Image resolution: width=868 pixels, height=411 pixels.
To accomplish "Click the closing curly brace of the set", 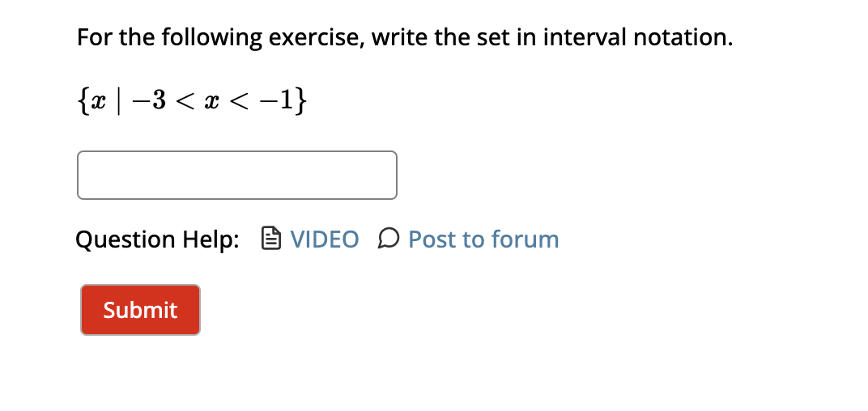I will [x=300, y=102].
